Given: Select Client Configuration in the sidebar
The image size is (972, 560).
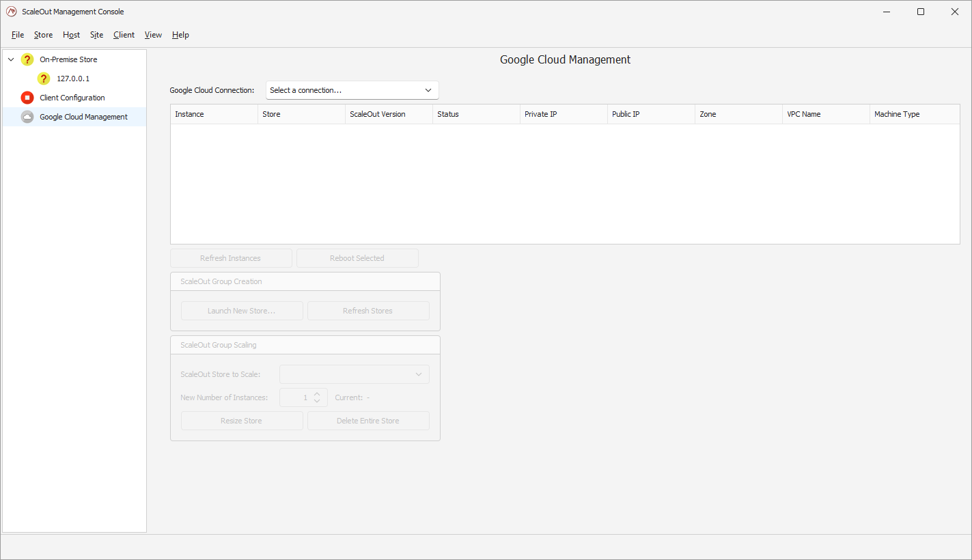Looking at the screenshot, I should (x=72, y=98).
